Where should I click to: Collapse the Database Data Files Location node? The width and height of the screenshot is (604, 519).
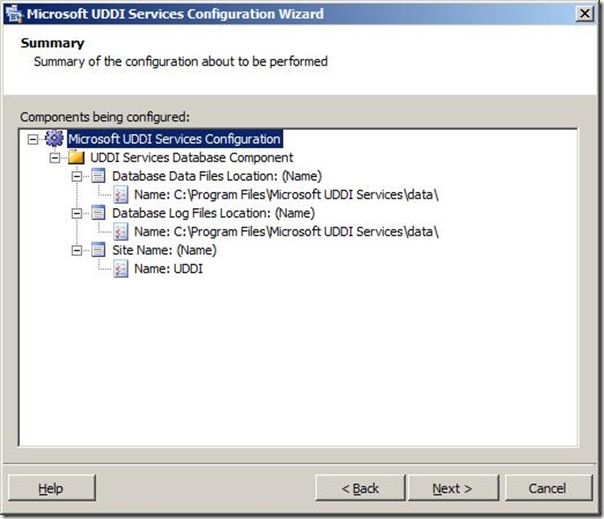pyautogui.click(x=77, y=176)
